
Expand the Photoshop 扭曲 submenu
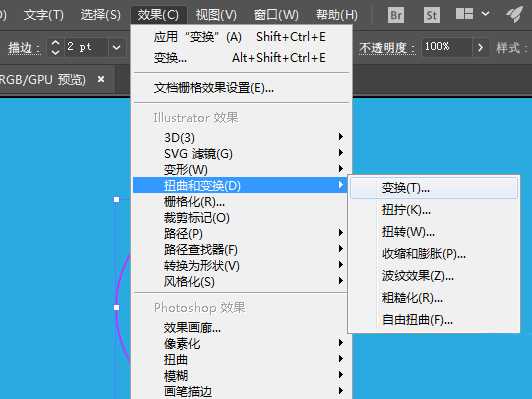click(x=242, y=359)
